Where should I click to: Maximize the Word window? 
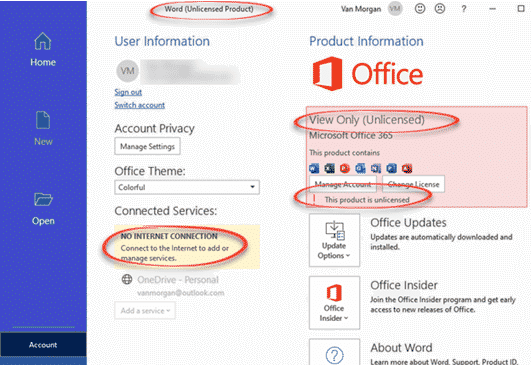(x=521, y=9)
